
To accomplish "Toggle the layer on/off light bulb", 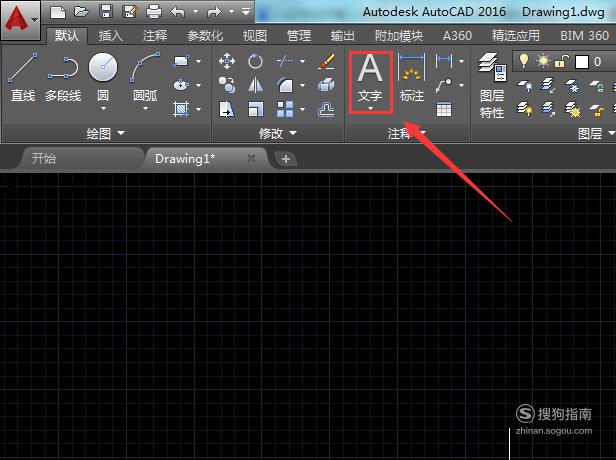I will pos(523,61).
